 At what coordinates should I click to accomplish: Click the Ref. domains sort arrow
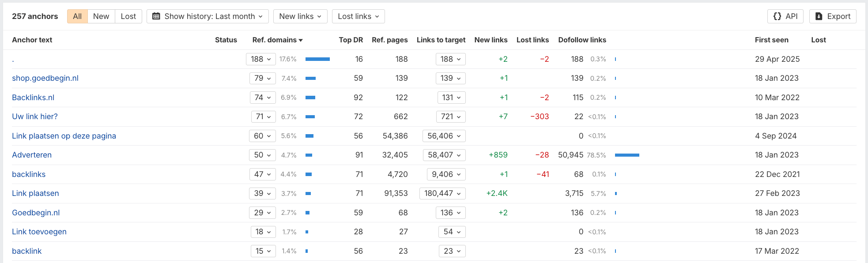pyautogui.click(x=301, y=40)
